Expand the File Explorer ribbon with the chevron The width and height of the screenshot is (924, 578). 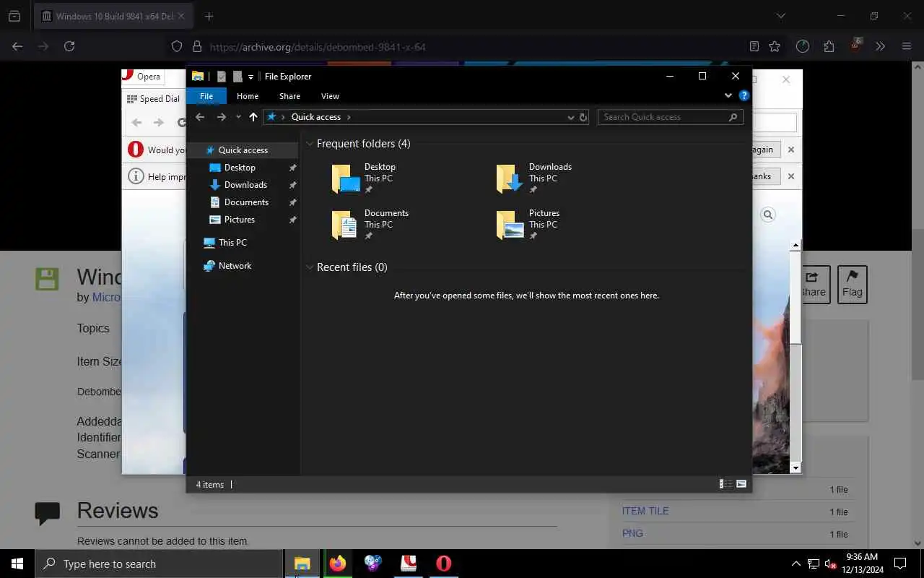(x=728, y=95)
